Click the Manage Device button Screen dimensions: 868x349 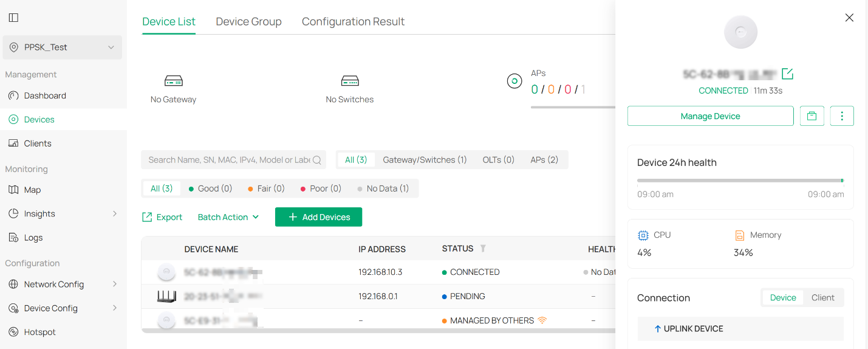[x=710, y=116]
